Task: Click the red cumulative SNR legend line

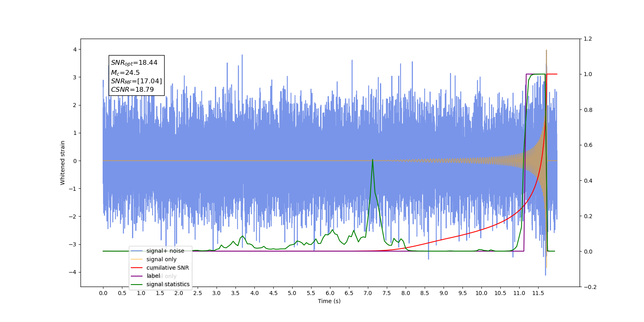Action: click(x=137, y=268)
